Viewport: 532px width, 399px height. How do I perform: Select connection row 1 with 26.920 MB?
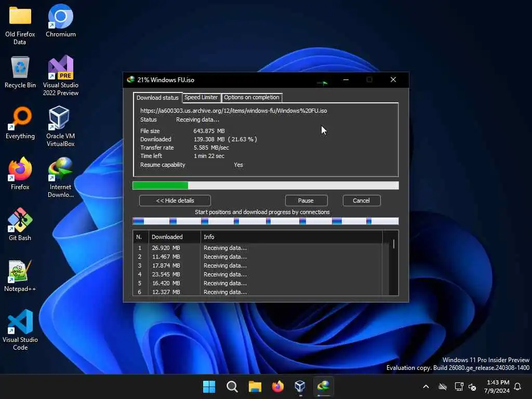[x=258, y=248]
